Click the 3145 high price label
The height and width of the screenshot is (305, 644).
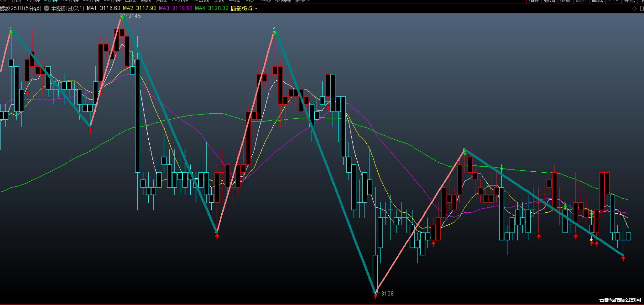[134, 16]
